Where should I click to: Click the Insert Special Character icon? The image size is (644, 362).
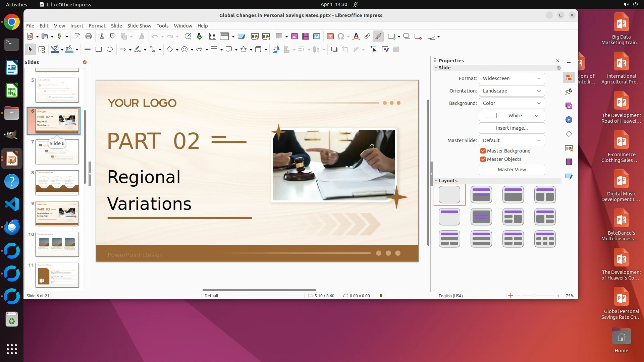pos(341,37)
